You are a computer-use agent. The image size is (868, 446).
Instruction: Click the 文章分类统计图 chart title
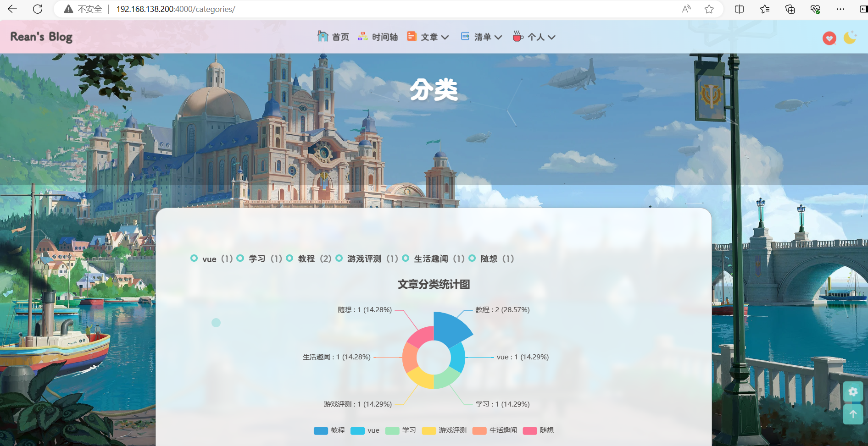[x=434, y=285]
